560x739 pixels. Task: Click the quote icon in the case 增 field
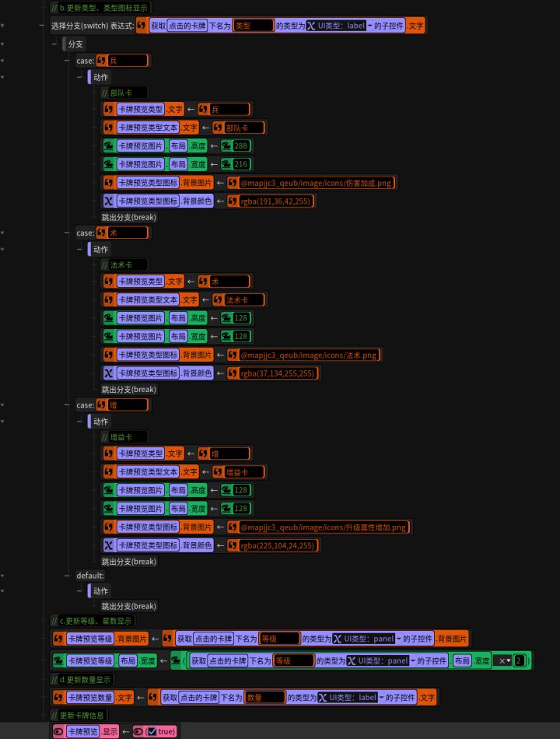pos(102,405)
